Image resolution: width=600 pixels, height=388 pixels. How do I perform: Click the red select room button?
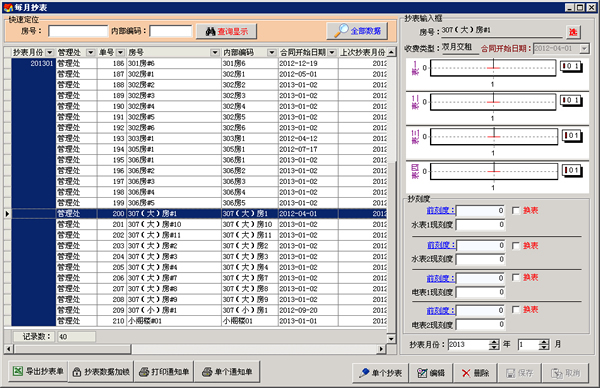click(573, 32)
